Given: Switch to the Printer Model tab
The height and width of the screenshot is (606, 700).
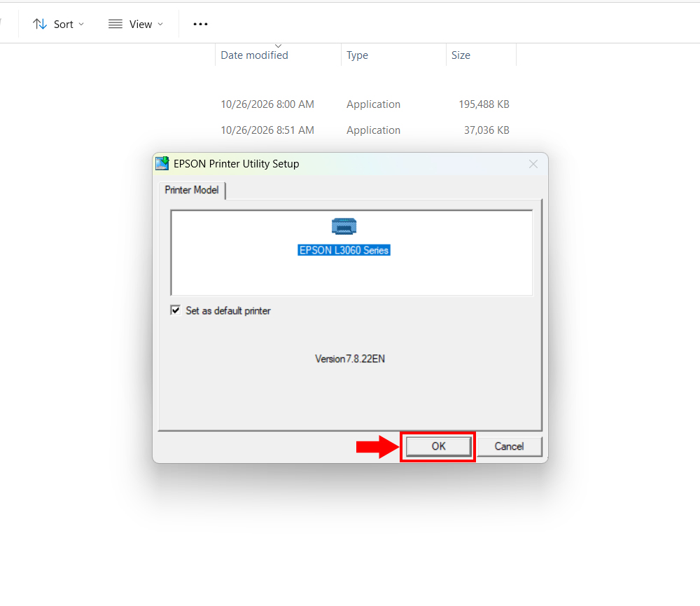Looking at the screenshot, I should [192, 190].
